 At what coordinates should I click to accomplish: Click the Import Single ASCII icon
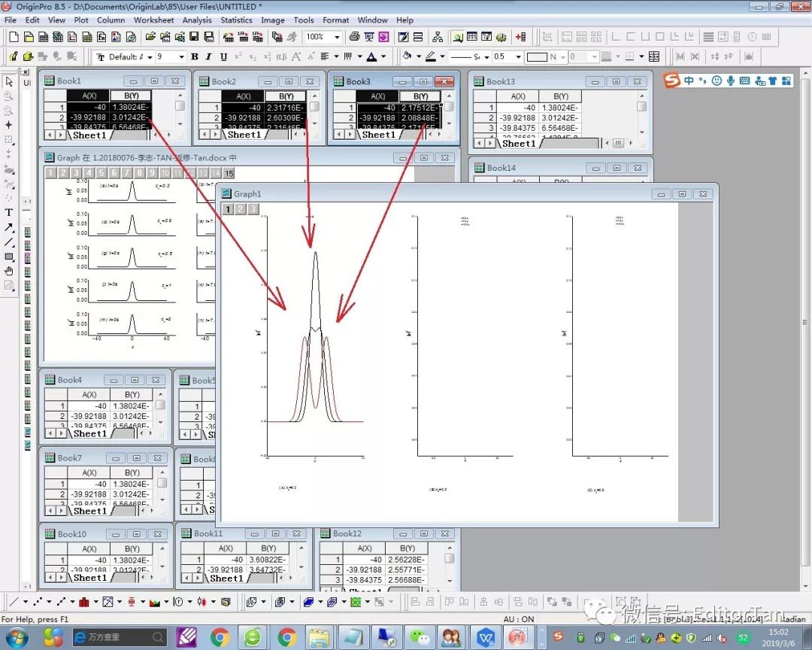(243, 37)
